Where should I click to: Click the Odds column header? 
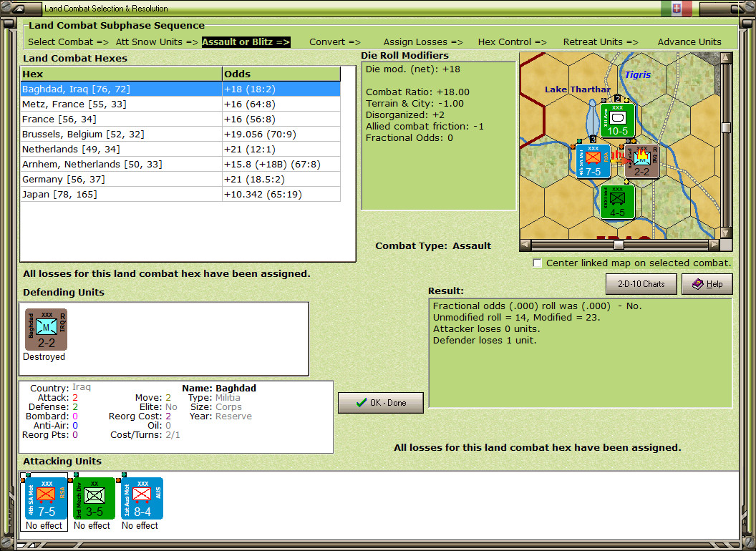(281, 74)
